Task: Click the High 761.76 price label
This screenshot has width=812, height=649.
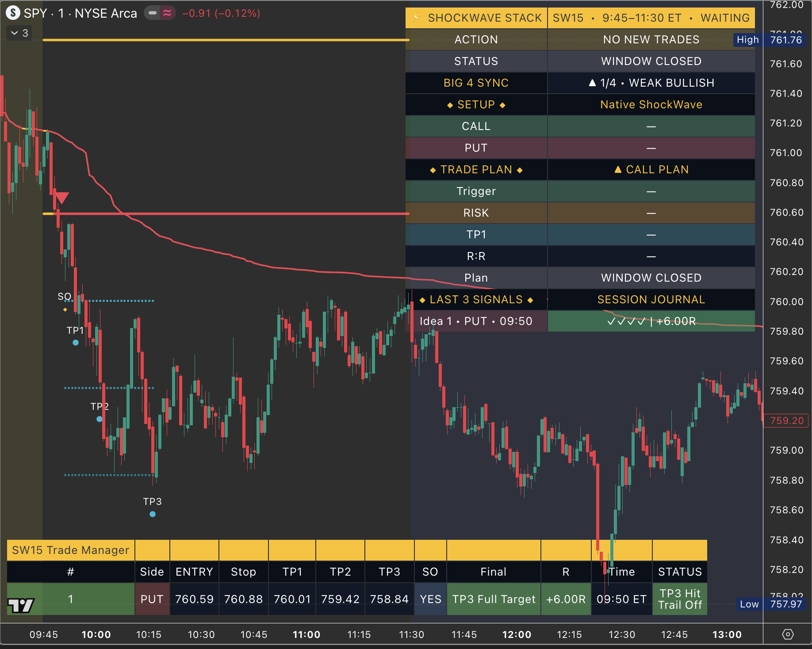Action: (770, 40)
